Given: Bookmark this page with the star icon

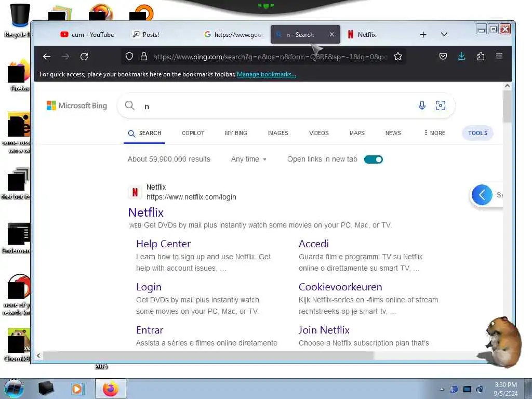Looking at the screenshot, I should coord(398,56).
